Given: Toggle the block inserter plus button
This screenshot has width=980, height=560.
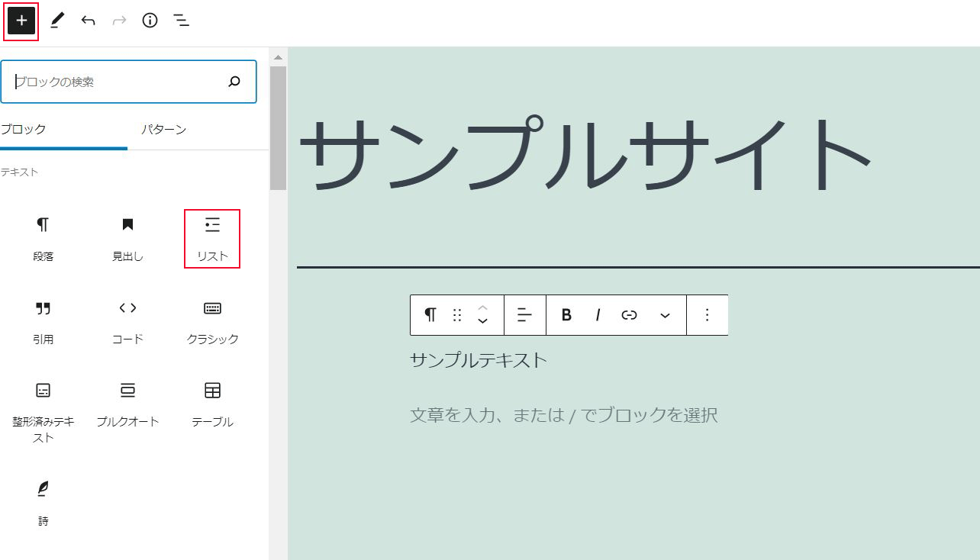Looking at the screenshot, I should coord(21,21).
